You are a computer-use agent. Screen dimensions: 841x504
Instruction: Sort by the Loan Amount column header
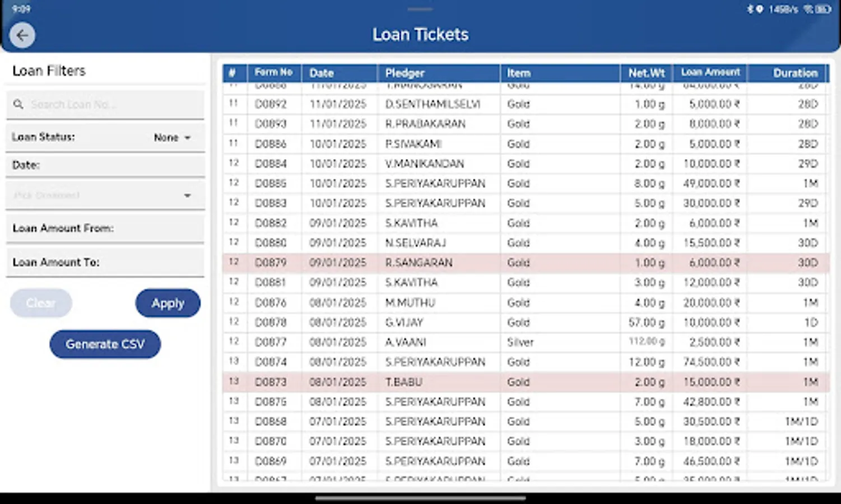click(710, 72)
